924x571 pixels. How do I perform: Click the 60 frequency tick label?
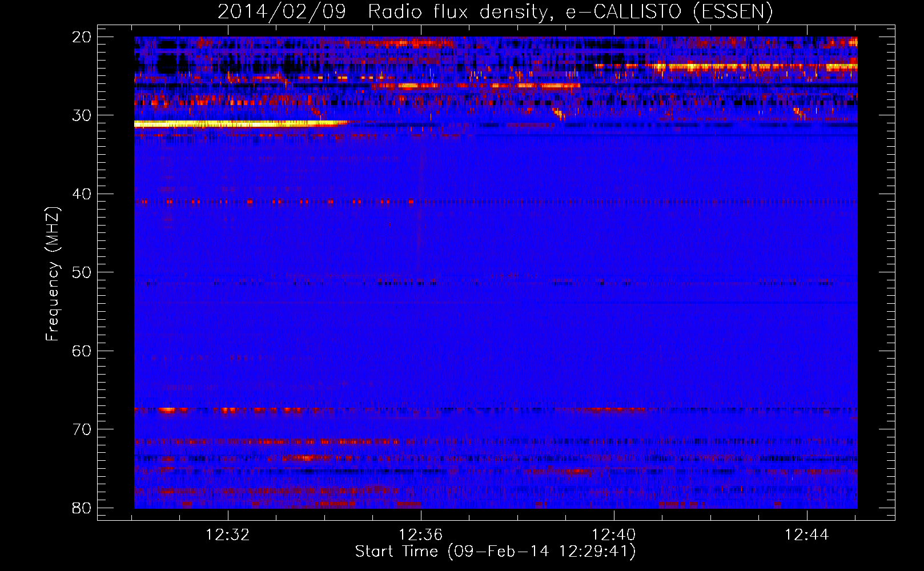point(82,351)
